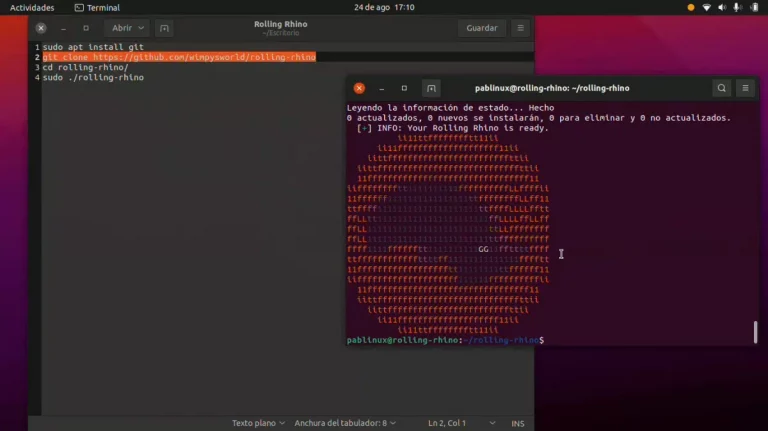This screenshot has height=431, width=768.
Task: Click the microphone icon in system tray
Action: coord(737,7)
